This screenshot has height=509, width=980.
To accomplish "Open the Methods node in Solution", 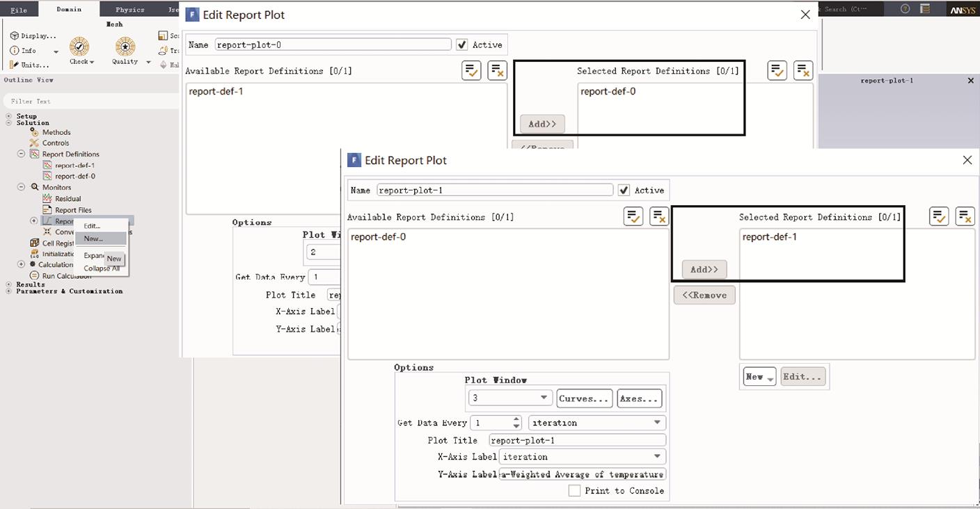I will tap(56, 132).
